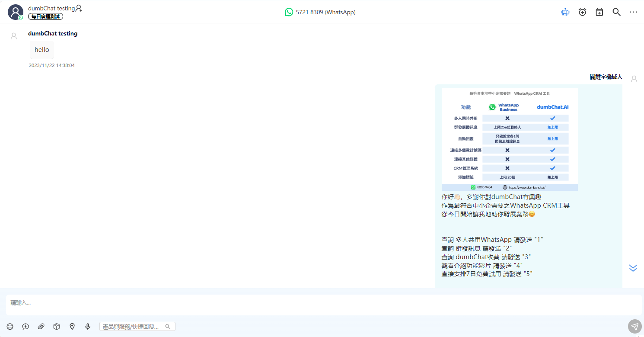Open the chatbot robot icon
The height and width of the screenshot is (337, 644).
[x=565, y=12]
